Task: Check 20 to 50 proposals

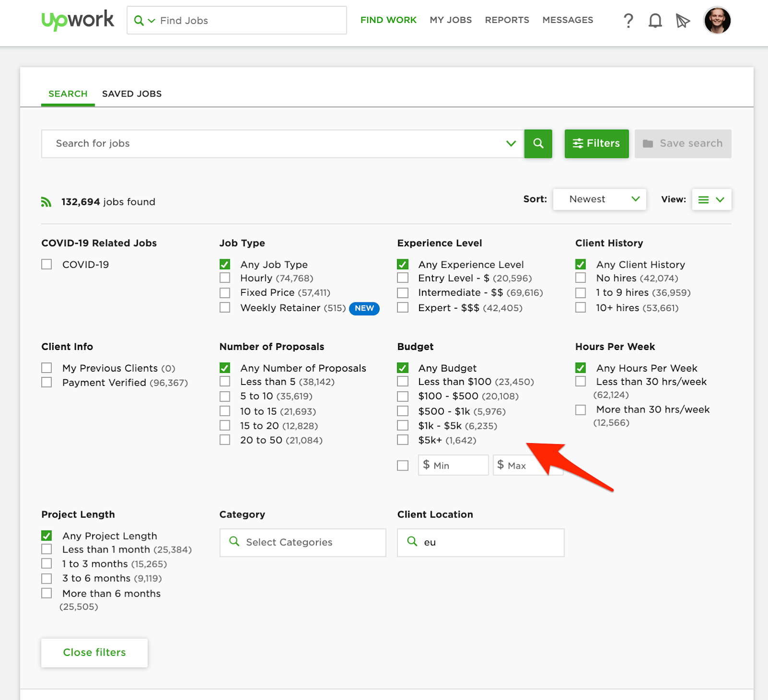Action: (x=225, y=440)
